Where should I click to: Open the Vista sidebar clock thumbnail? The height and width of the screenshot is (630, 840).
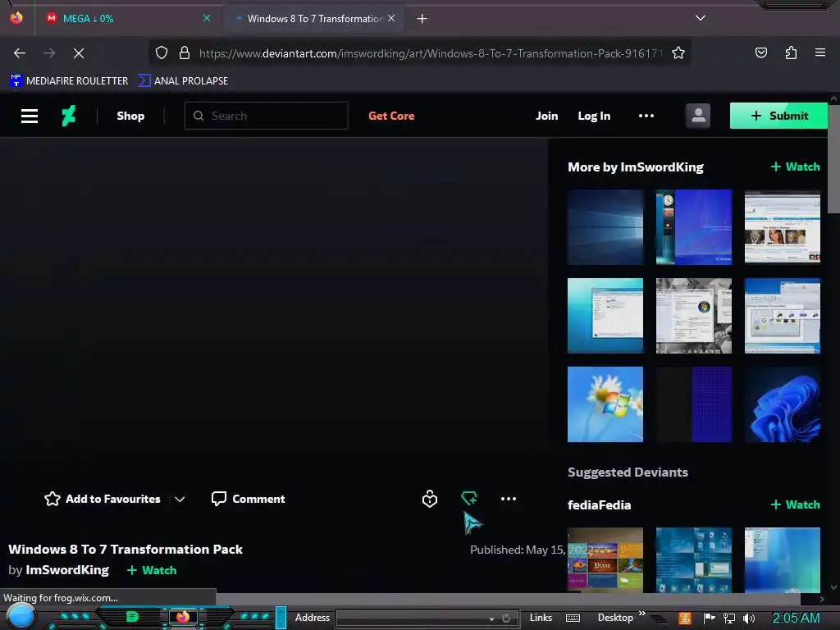click(x=694, y=226)
